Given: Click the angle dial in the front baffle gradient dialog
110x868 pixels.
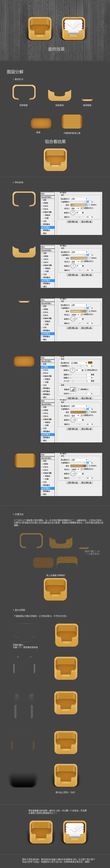Looking at the screenshot, I should [73, 266].
